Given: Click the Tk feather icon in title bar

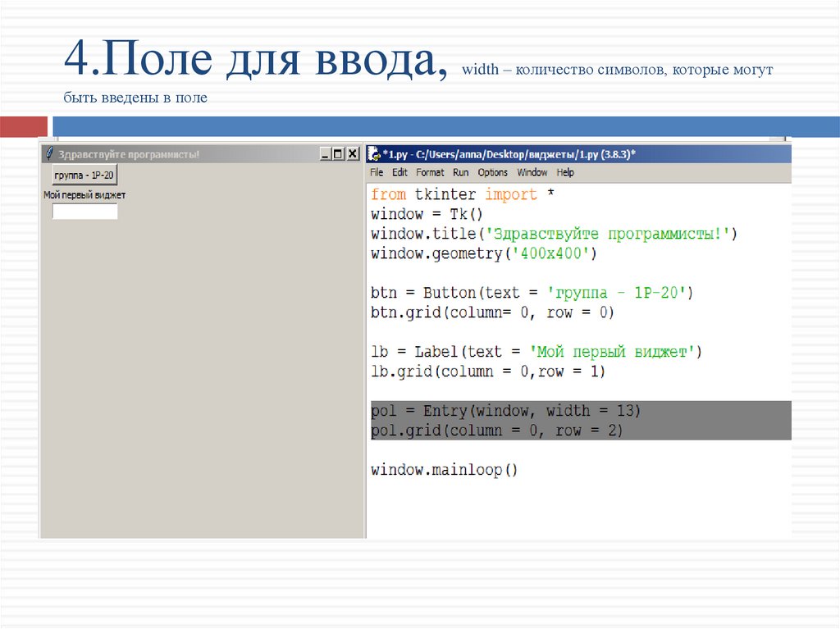Looking at the screenshot, I should click(x=50, y=154).
